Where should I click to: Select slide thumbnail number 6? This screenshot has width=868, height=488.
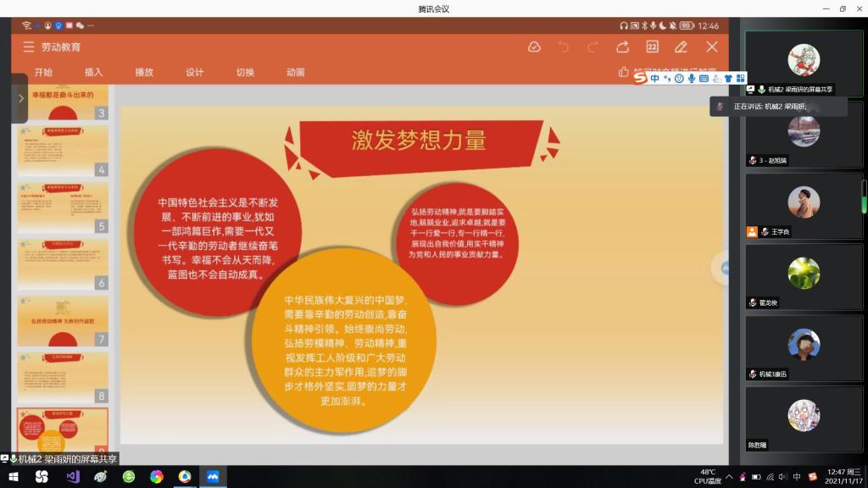[63, 263]
